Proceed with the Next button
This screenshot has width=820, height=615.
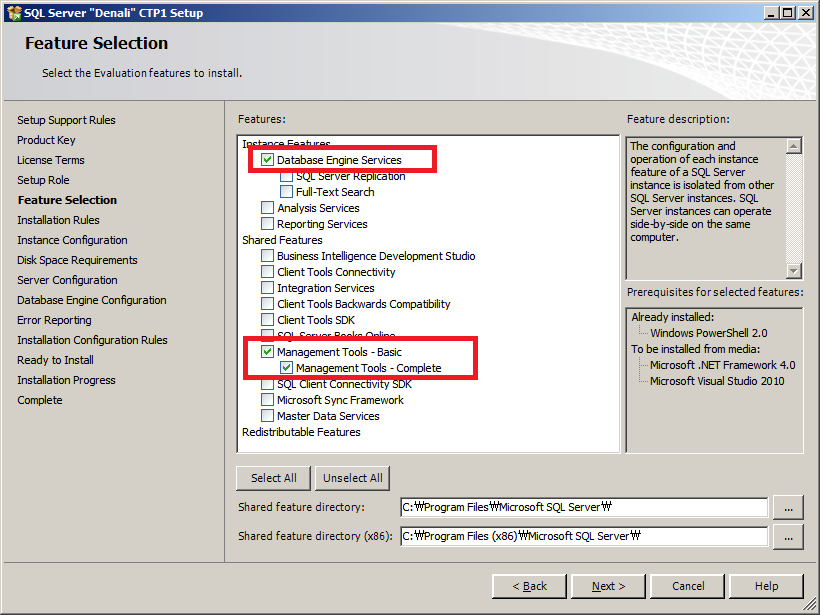pos(608,586)
